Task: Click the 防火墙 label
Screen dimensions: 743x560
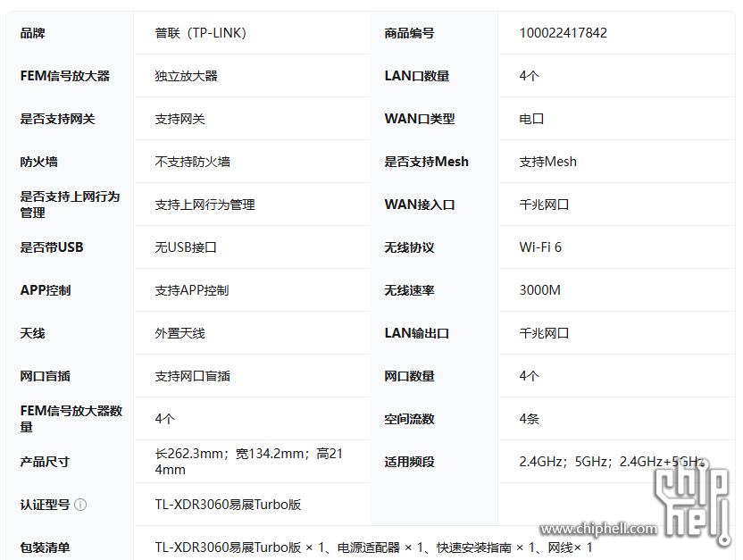Action: pos(38,162)
